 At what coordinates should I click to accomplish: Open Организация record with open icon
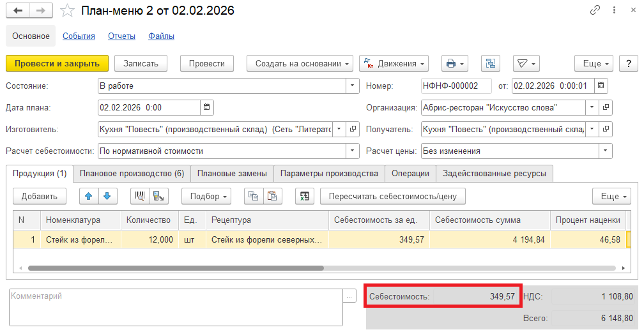606,107
